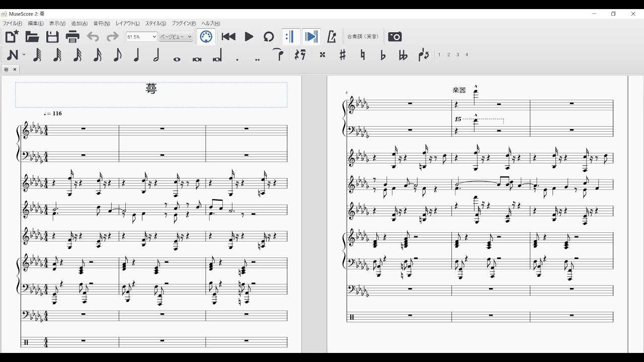
Task: Toggle pan score during playback
Action: coord(311,36)
